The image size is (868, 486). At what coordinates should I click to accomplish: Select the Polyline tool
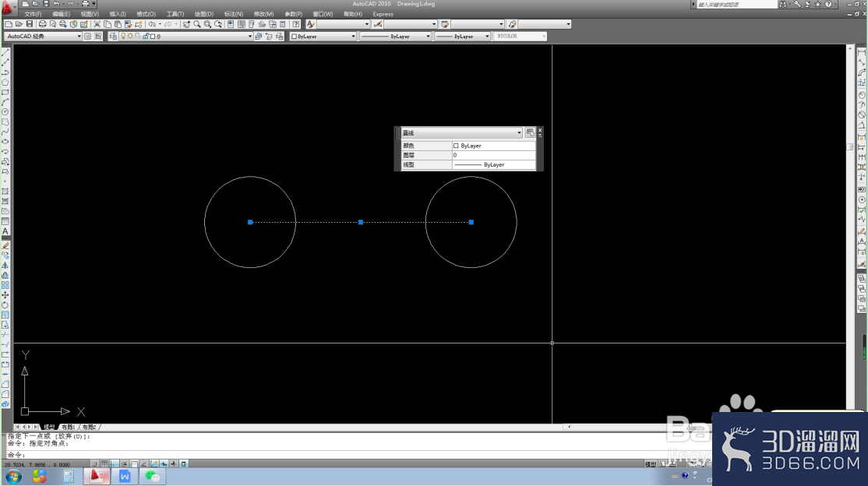(5, 73)
